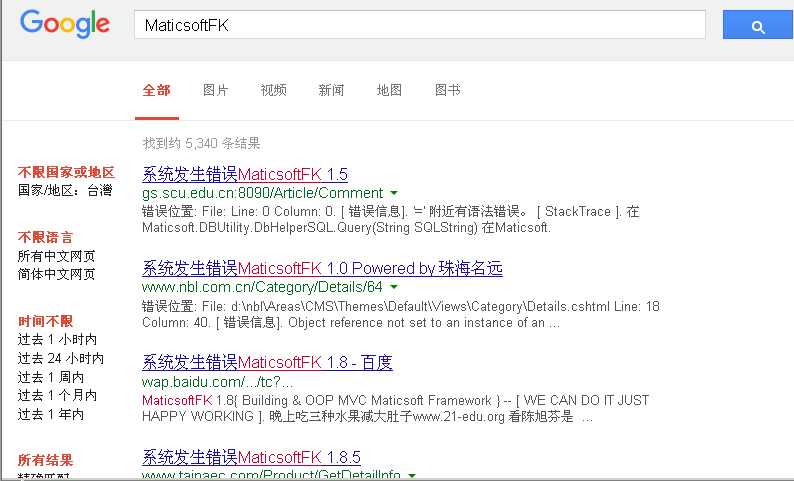Open result MaticsoftFK 1.0 Powered by 珠海名远
794x481 pixels.
point(322,268)
